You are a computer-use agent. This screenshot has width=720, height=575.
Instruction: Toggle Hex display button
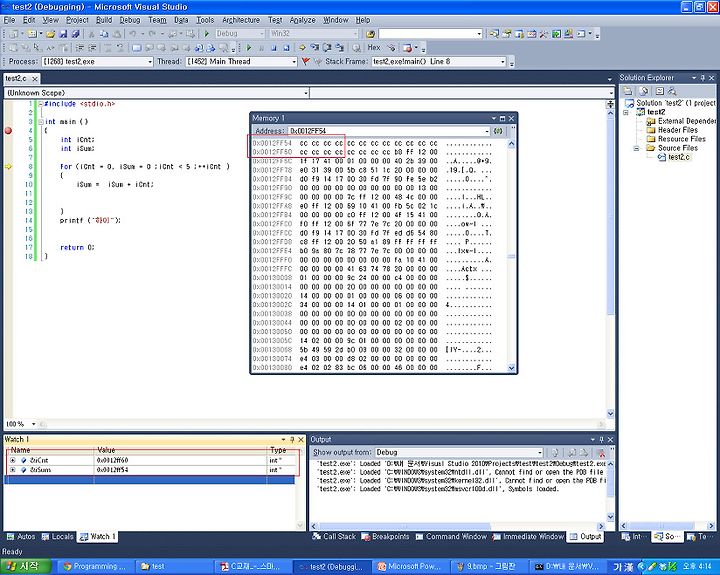click(x=374, y=47)
